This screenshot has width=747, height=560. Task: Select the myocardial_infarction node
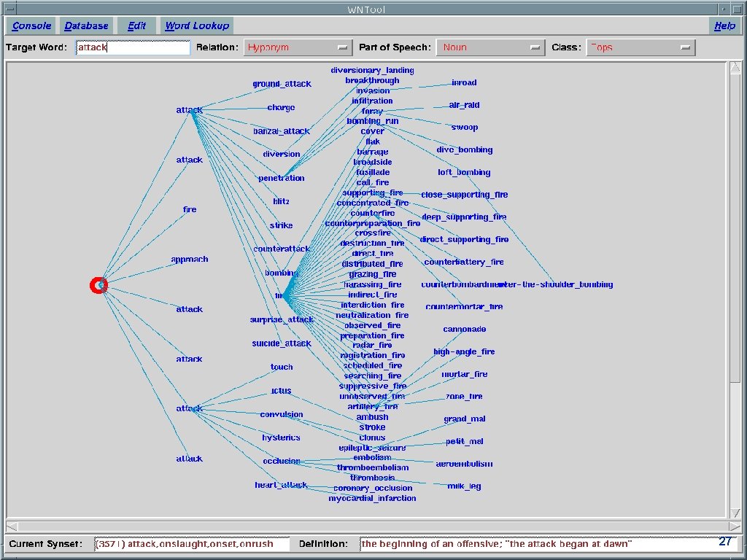pyautogui.click(x=373, y=499)
